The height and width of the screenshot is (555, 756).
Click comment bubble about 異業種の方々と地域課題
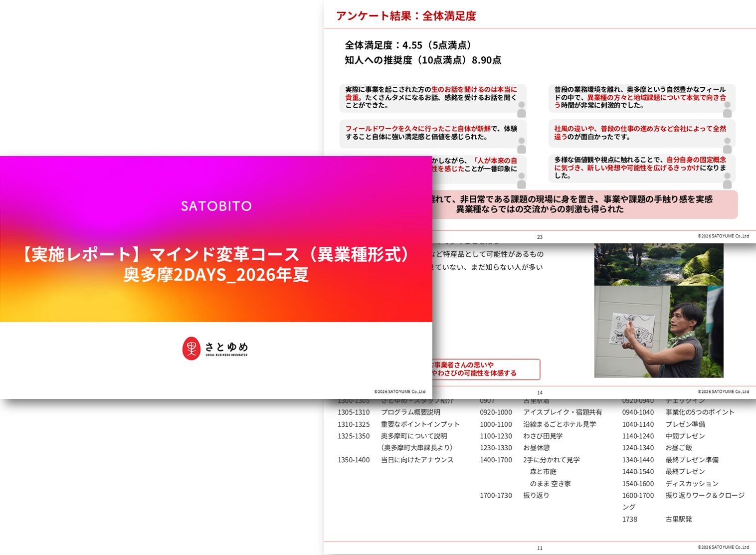[642, 98]
